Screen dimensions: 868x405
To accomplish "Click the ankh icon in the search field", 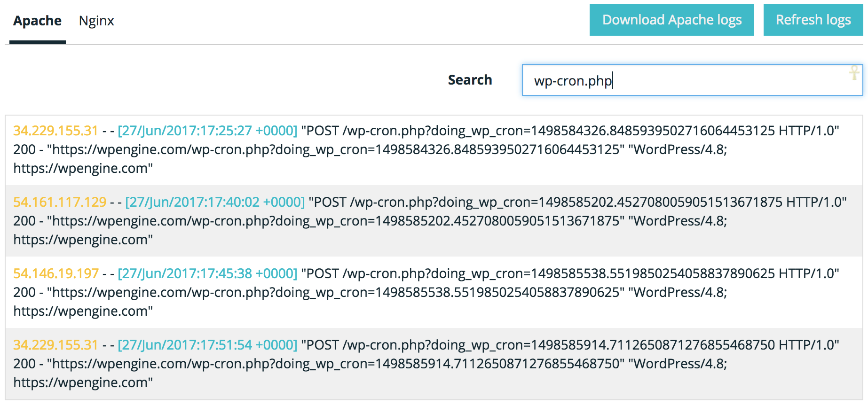I will 854,73.
